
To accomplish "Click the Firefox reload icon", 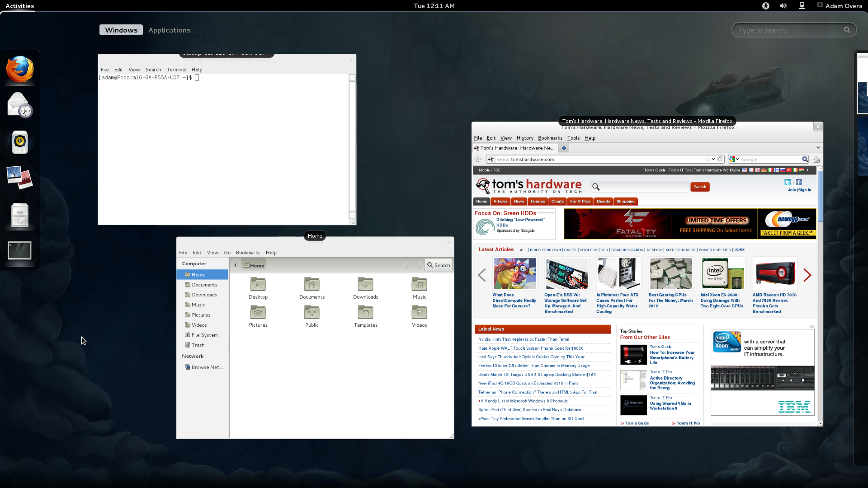I will (720, 159).
